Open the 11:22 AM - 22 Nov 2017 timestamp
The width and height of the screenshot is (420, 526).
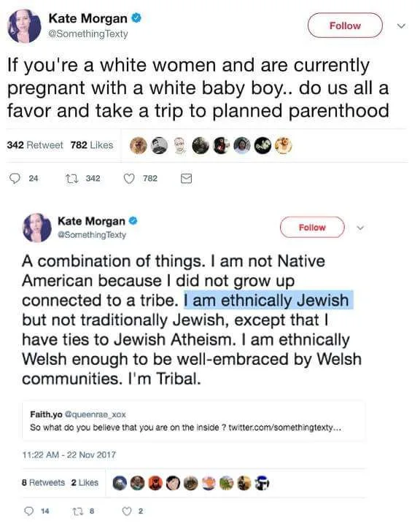pos(69,455)
